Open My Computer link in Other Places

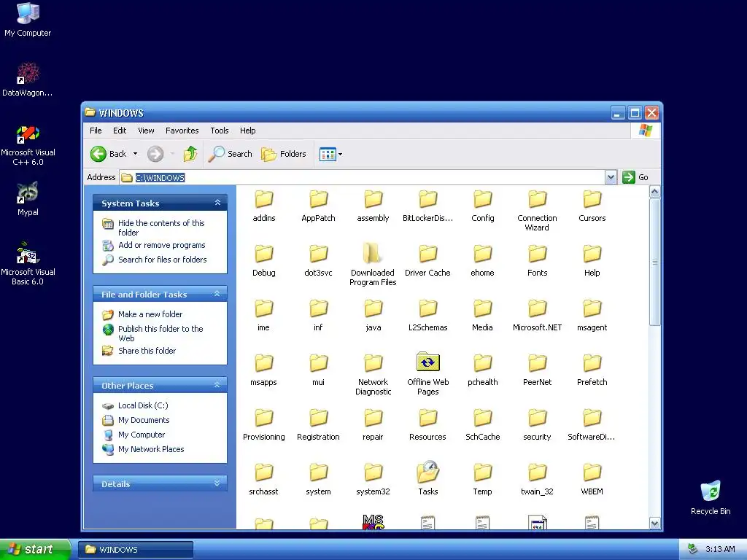point(142,435)
